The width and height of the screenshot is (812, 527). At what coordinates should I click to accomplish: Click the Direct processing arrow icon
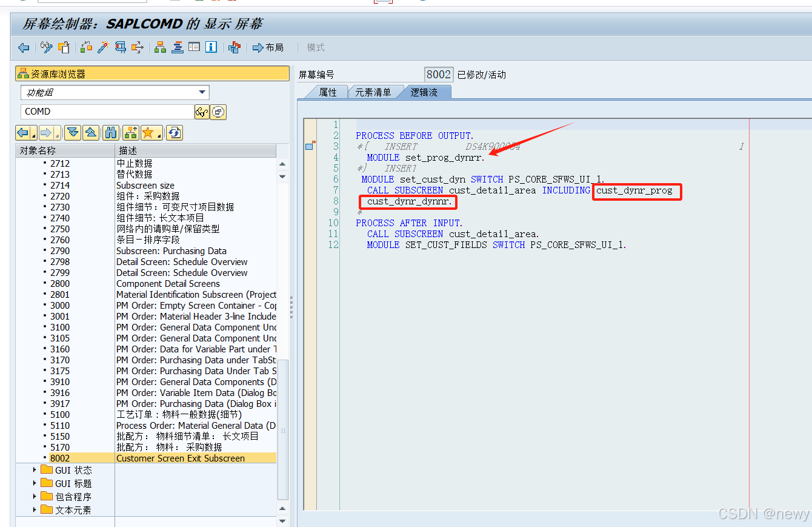[x=138, y=47]
